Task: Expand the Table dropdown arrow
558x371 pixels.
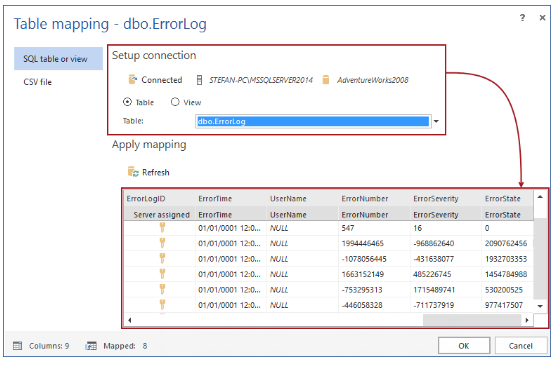Action: pos(436,121)
